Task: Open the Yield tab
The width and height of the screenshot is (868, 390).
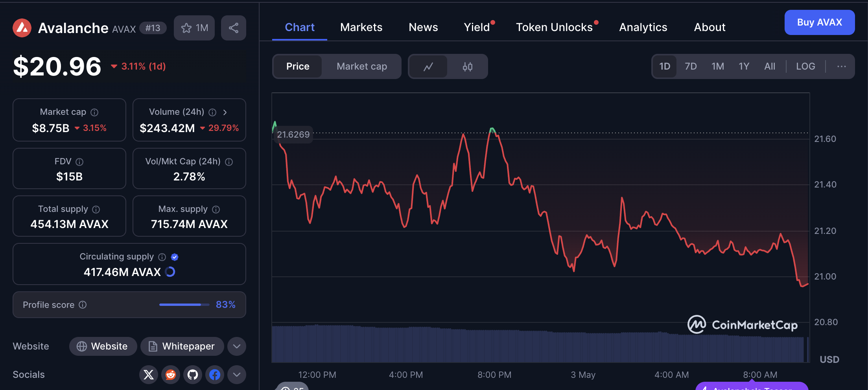Action: pos(477,27)
